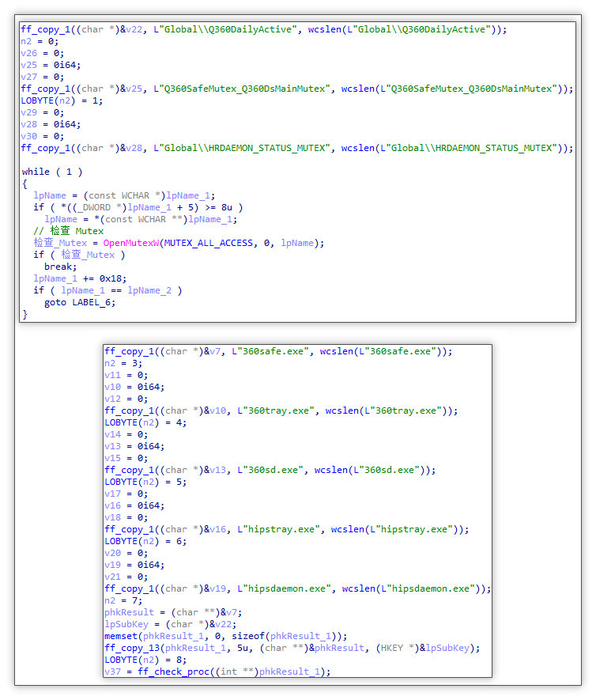Select the "v13 = 0i64;" line
Image resolution: width=596 pixels, height=700 pixels.
[134, 446]
